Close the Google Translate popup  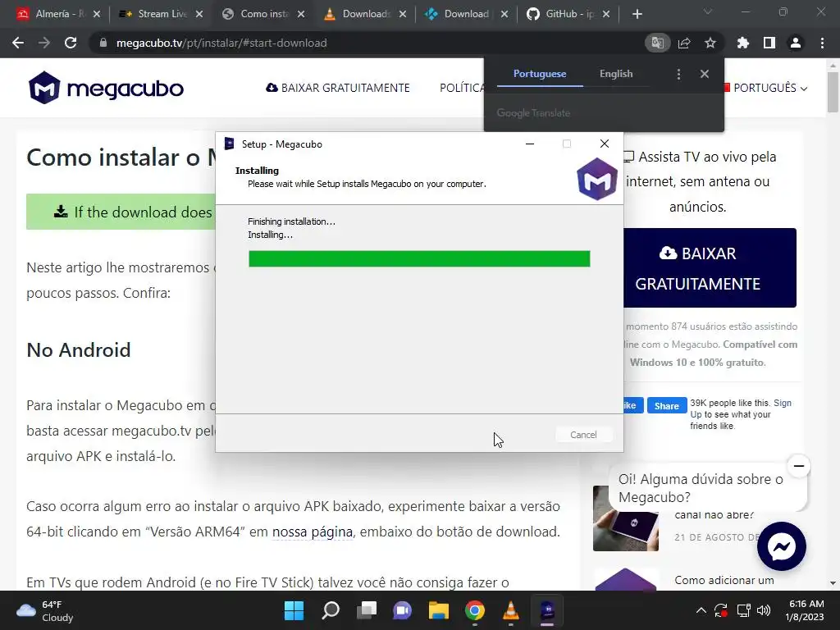(x=705, y=74)
